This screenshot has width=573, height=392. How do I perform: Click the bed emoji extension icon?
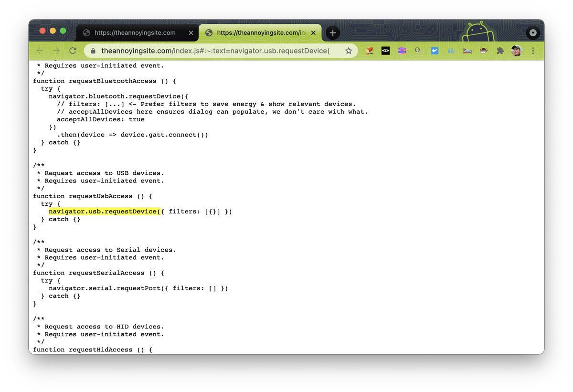[x=467, y=50]
